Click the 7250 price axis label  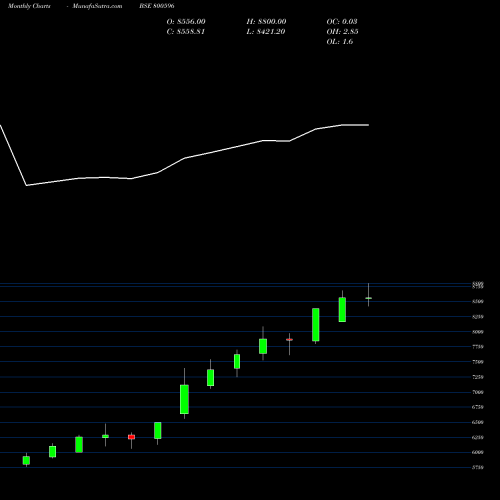click(x=478, y=377)
